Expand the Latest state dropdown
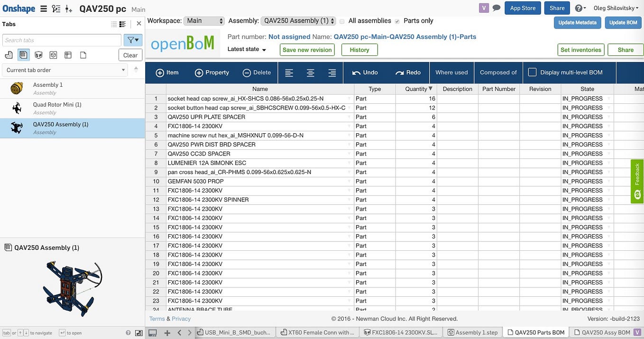 247,49
